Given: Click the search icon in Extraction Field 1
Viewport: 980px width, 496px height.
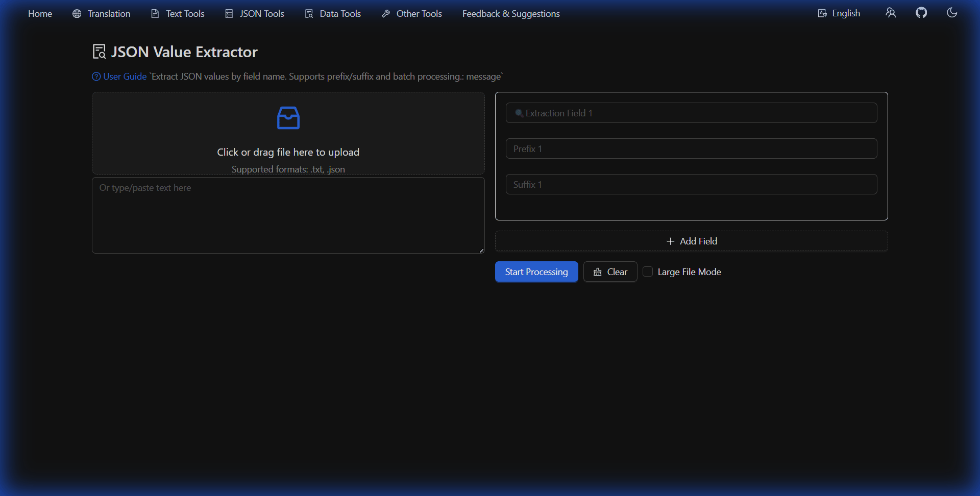Looking at the screenshot, I should (x=519, y=113).
